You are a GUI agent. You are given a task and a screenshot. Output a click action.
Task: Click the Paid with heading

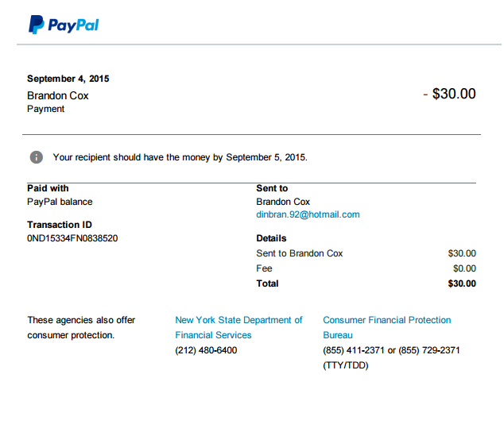pyautogui.click(x=48, y=188)
